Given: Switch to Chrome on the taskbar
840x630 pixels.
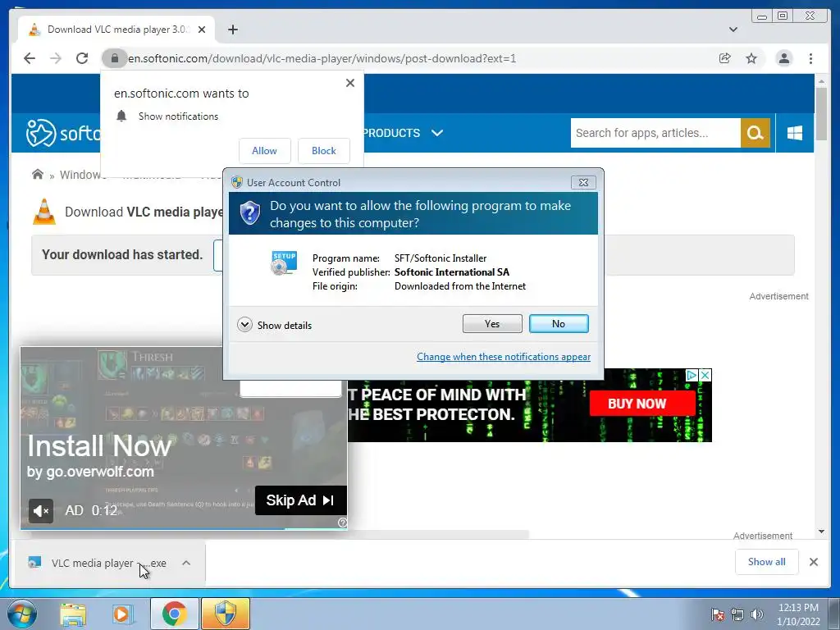Looking at the screenshot, I should [174, 614].
